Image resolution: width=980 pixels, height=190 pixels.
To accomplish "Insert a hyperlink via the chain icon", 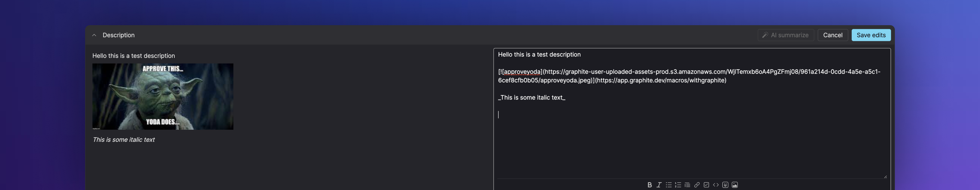I will tap(697, 185).
